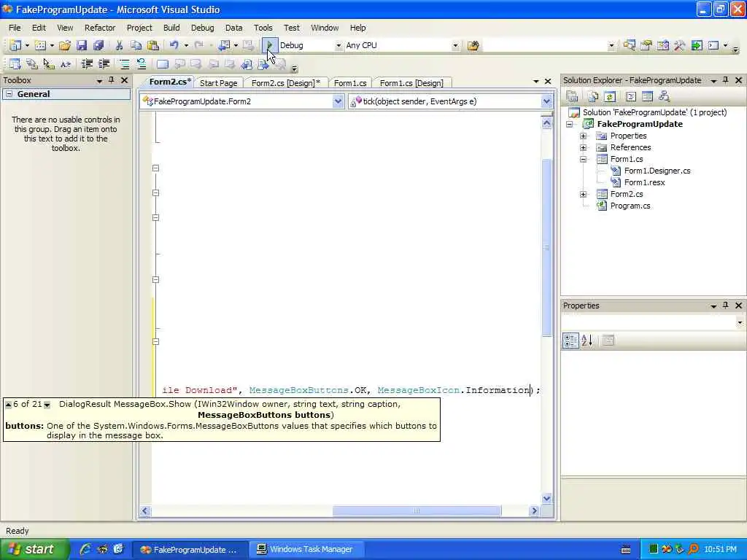Click the editor horizontal scrollbar thumb

click(x=417, y=510)
